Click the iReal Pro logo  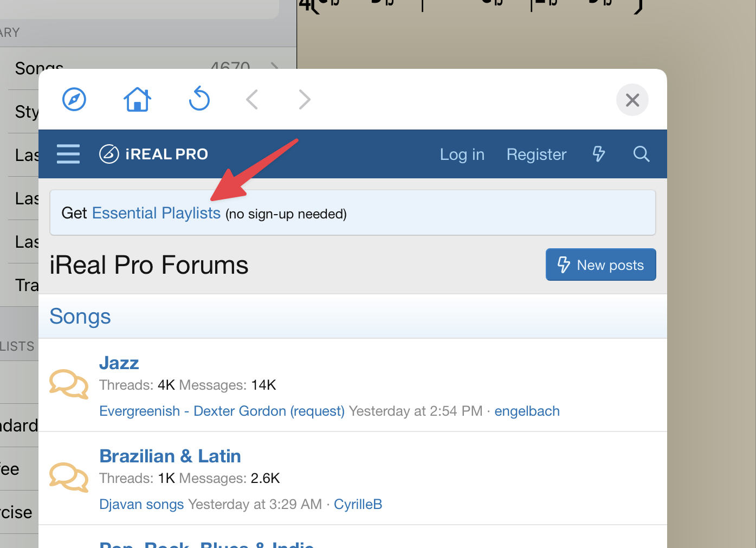click(154, 154)
